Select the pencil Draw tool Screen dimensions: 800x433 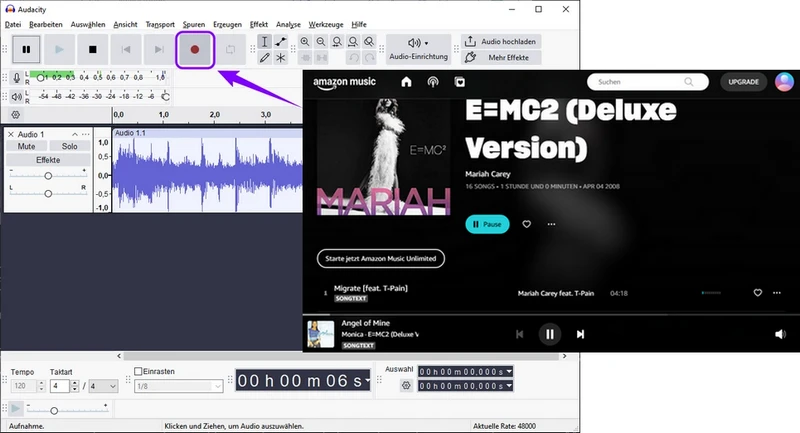point(264,58)
